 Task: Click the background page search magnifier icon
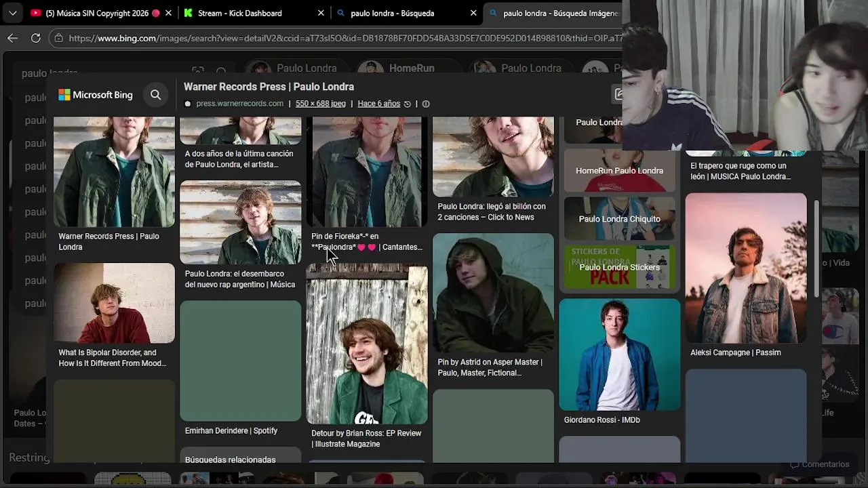(x=221, y=72)
